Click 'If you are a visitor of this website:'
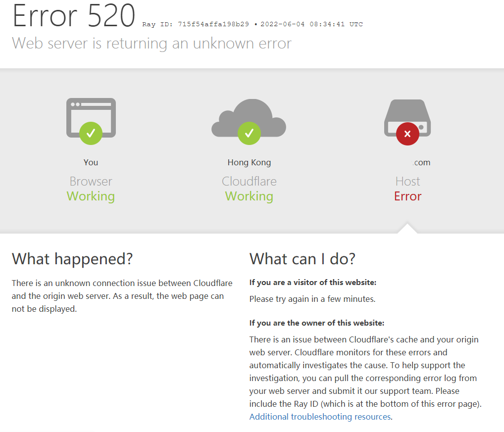 [313, 283]
